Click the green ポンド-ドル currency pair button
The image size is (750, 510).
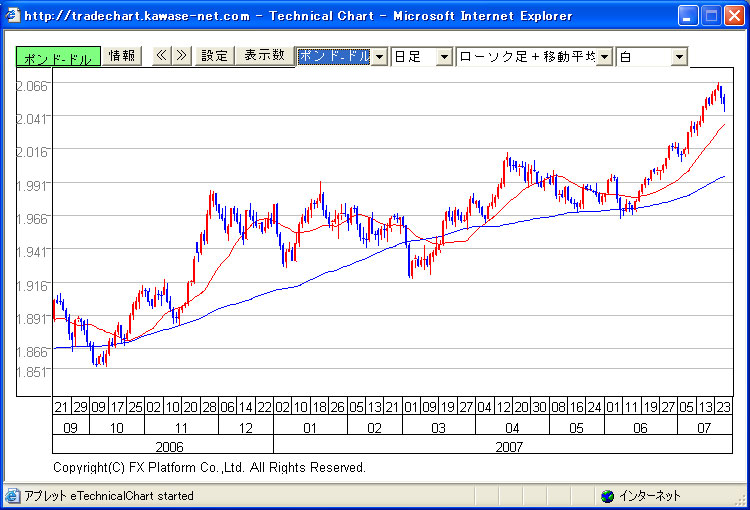58,58
